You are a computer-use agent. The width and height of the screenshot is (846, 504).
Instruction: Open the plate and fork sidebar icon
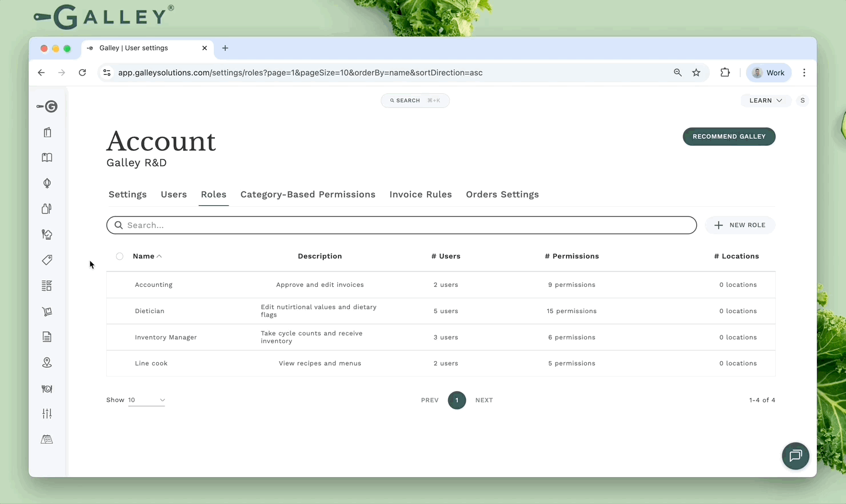(x=47, y=389)
